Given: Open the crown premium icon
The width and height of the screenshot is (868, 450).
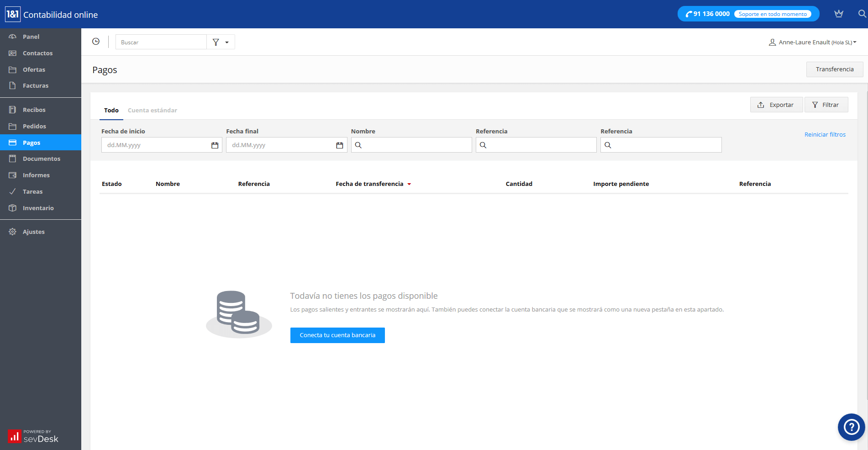Looking at the screenshot, I should 838,14.
